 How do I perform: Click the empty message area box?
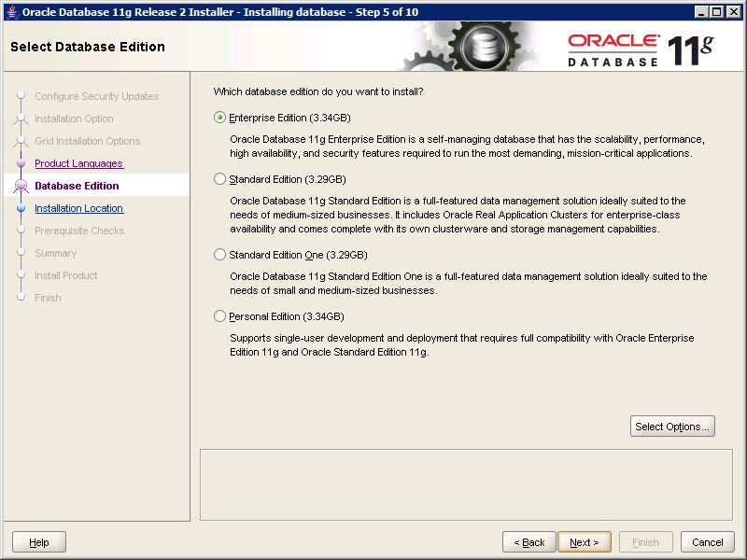click(x=466, y=484)
